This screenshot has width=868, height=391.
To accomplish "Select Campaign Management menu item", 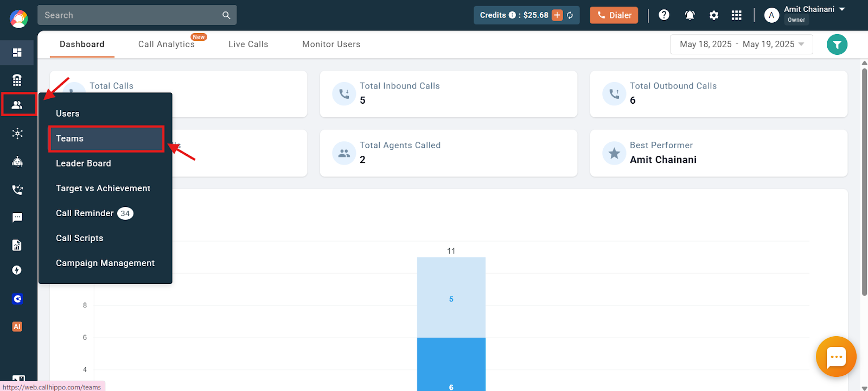I will pos(106,263).
